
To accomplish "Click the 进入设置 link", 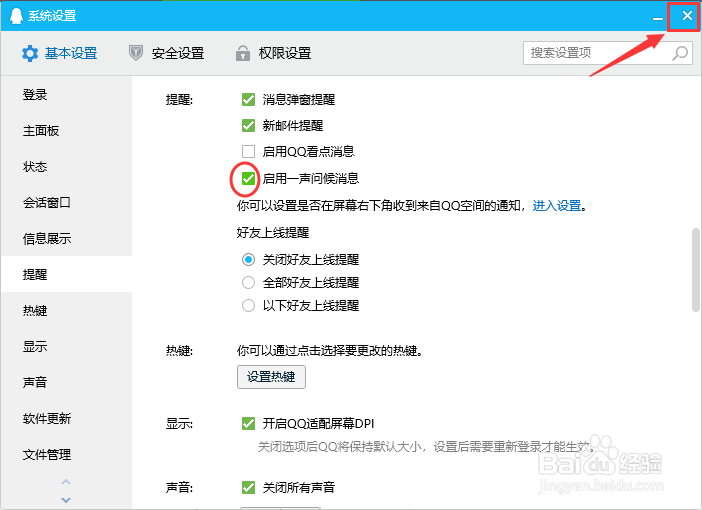I will tap(556, 206).
